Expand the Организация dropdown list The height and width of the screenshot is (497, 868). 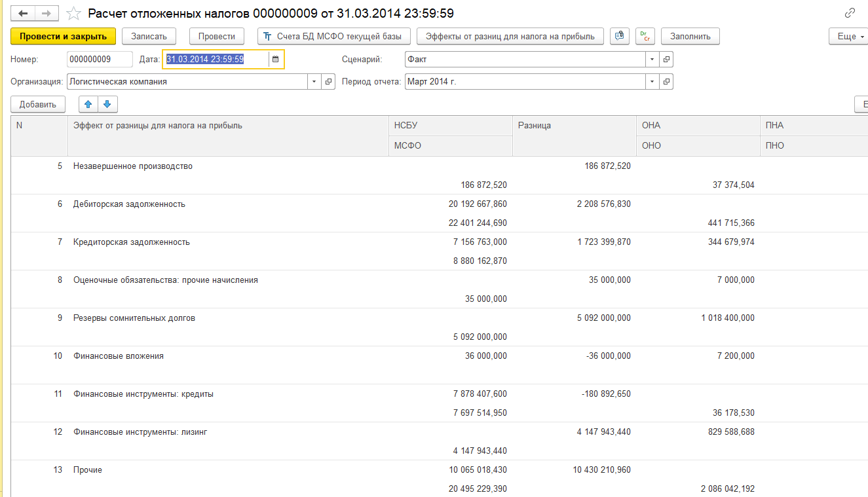click(x=314, y=82)
